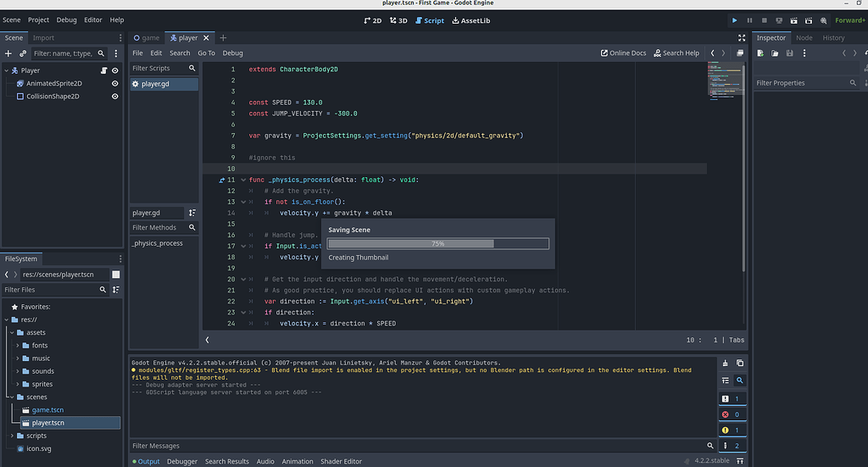Collapse the assets folder
Screen dimensions: 868x467
pyautogui.click(x=12, y=332)
